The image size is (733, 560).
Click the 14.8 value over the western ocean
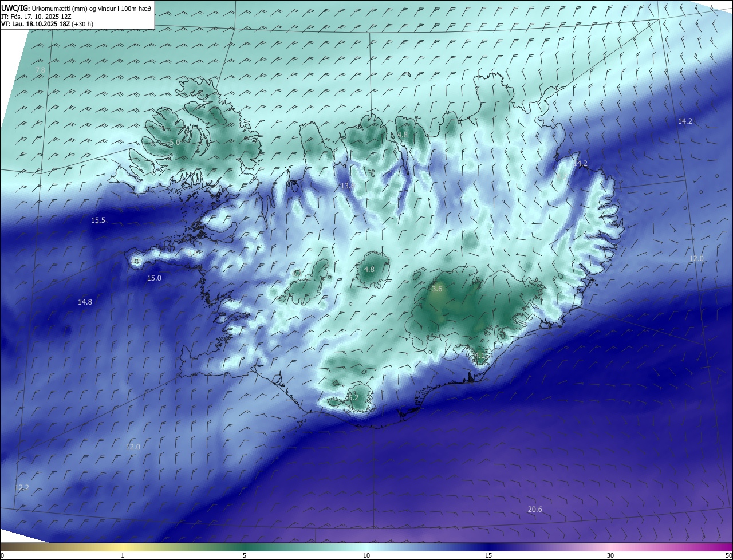85,302
